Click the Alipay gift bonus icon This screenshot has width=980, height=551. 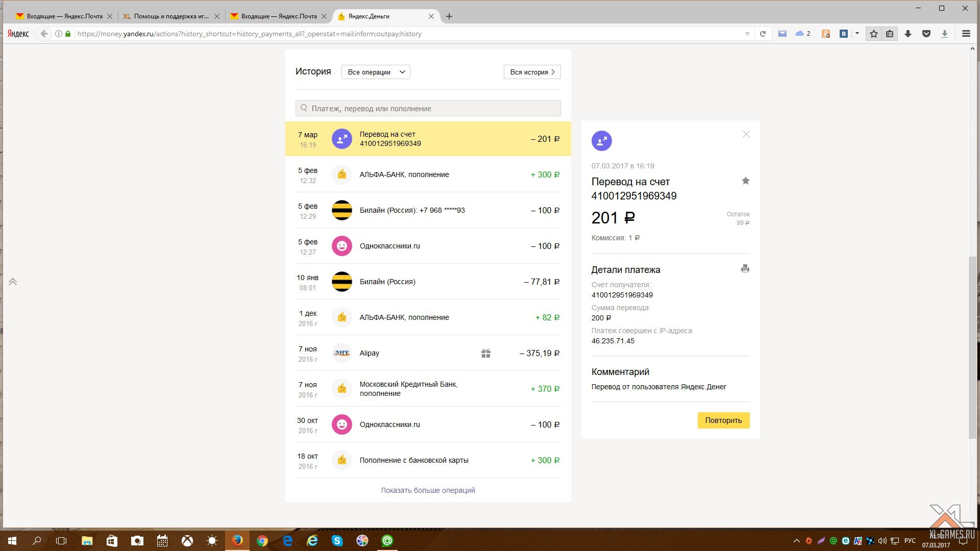[485, 353]
